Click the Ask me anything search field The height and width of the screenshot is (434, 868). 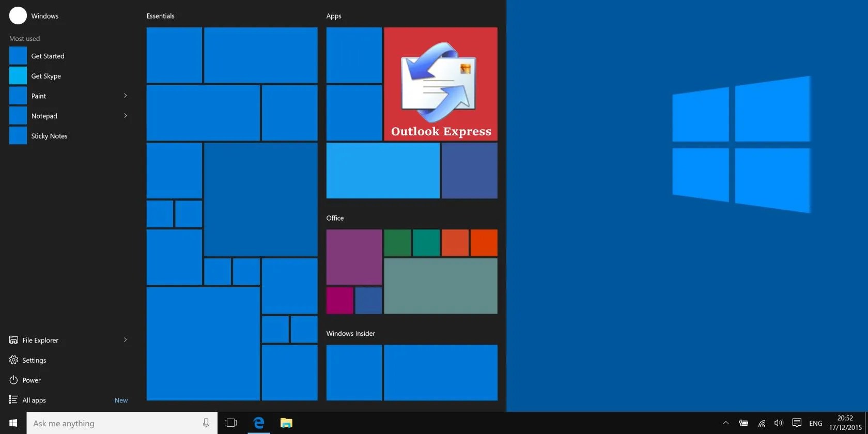click(x=122, y=423)
